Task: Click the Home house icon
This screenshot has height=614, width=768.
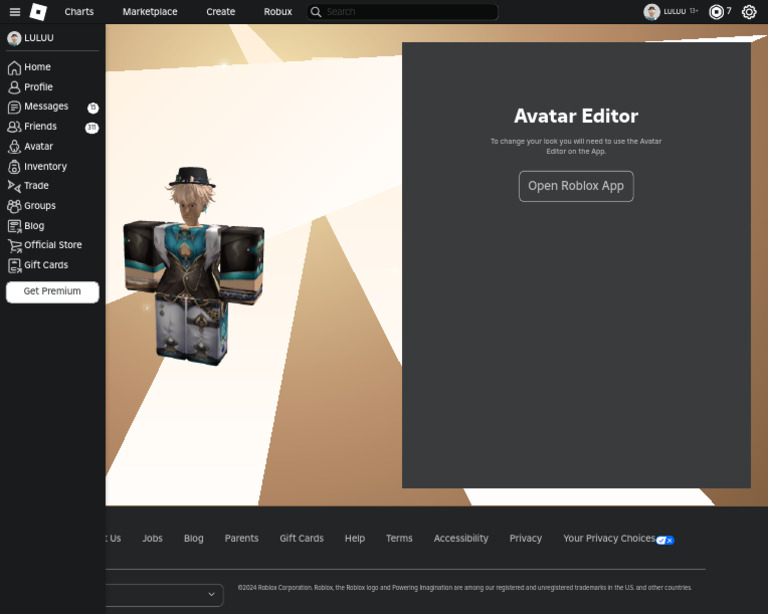Action: click(x=14, y=67)
